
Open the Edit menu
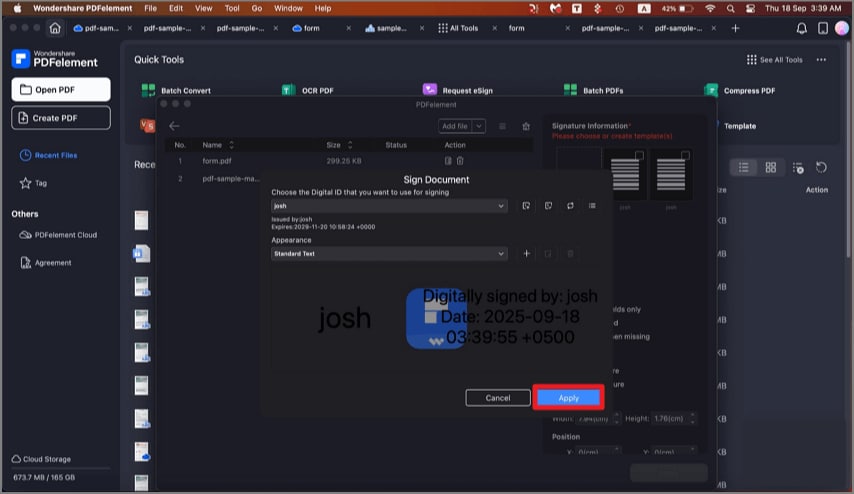pos(176,8)
